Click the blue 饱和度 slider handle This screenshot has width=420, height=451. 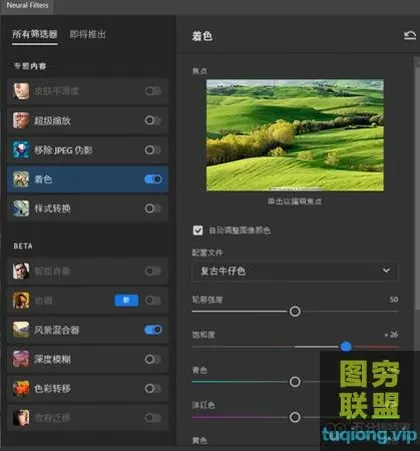(346, 347)
